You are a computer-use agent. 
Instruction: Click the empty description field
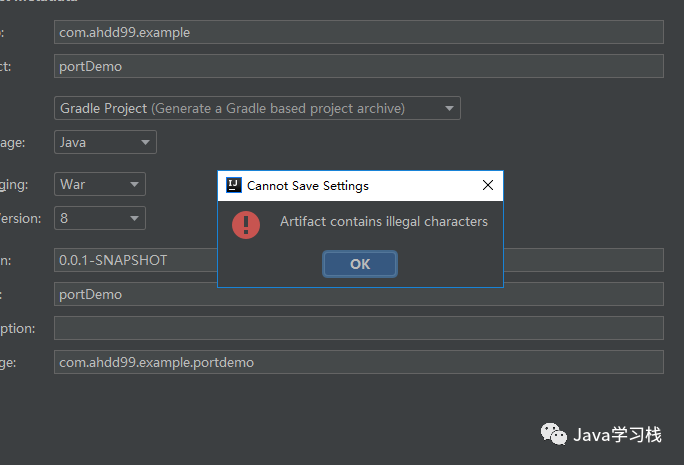358,328
